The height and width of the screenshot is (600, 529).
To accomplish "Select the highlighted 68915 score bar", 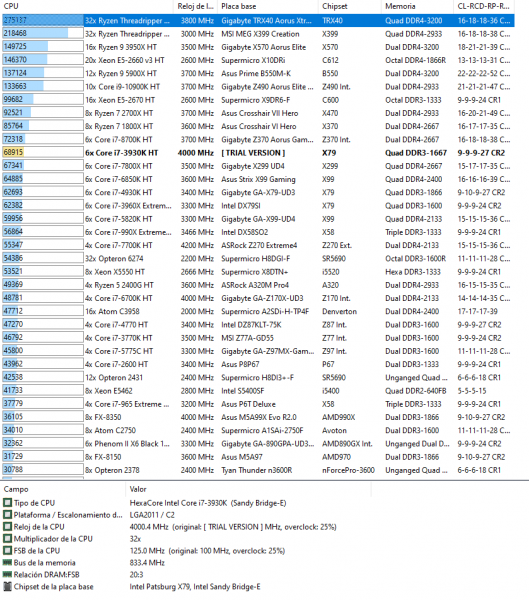I will [43, 152].
